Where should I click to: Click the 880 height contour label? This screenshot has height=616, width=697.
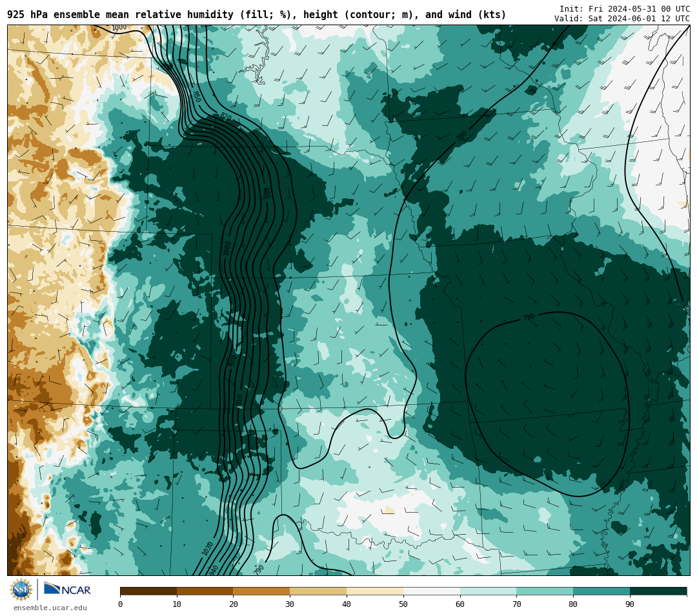point(267,193)
